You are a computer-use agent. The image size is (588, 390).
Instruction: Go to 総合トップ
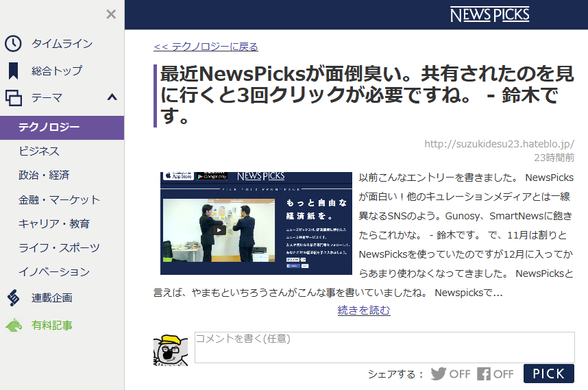[57, 71]
